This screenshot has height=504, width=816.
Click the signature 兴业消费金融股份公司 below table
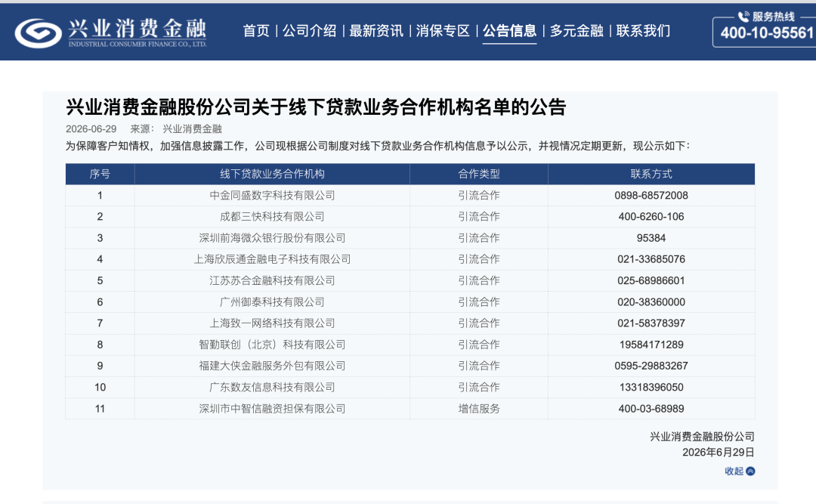[702, 436]
